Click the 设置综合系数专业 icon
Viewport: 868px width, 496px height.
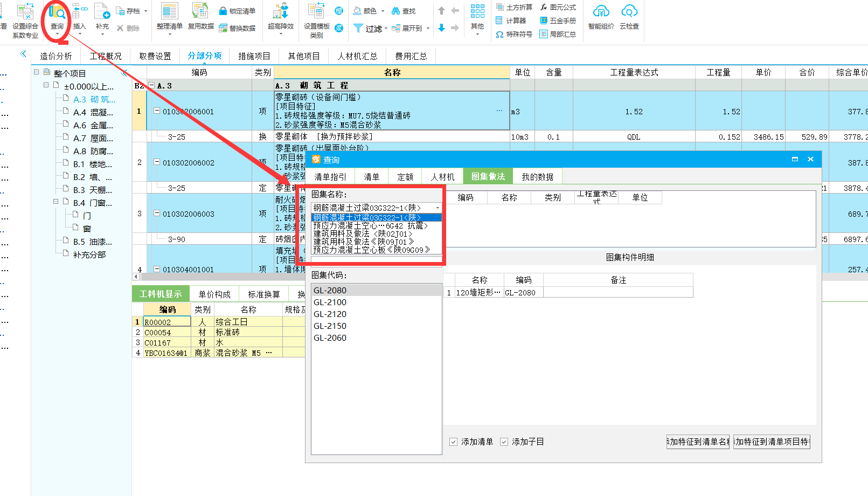coord(25,11)
